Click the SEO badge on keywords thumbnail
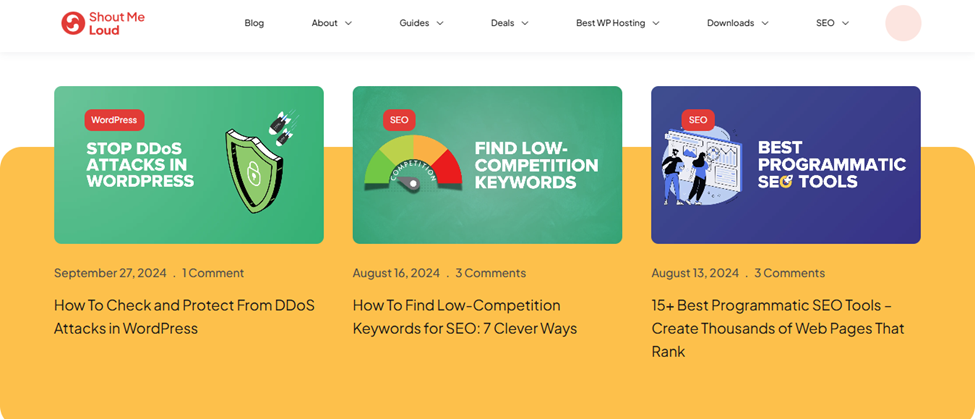975x419 pixels. click(x=399, y=120)
